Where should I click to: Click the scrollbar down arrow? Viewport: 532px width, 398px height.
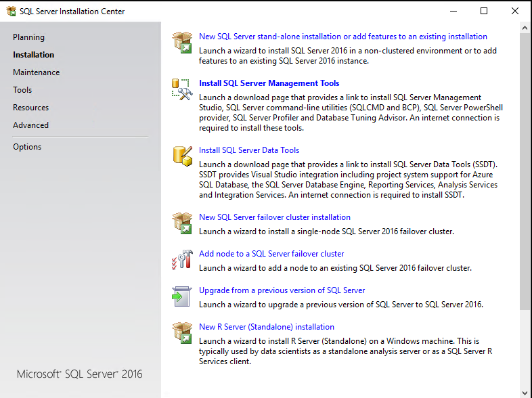pos(525,393)
